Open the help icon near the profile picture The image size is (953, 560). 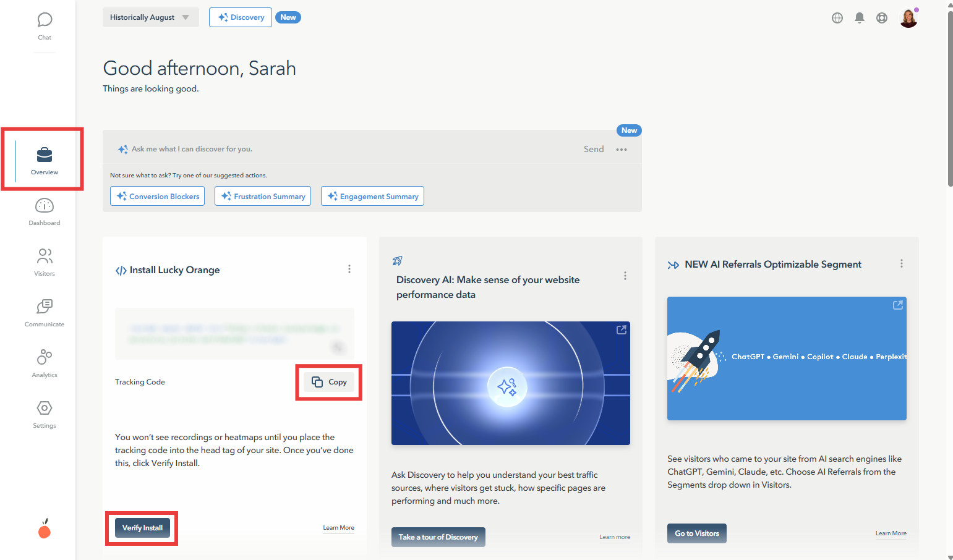coord(881,17)
